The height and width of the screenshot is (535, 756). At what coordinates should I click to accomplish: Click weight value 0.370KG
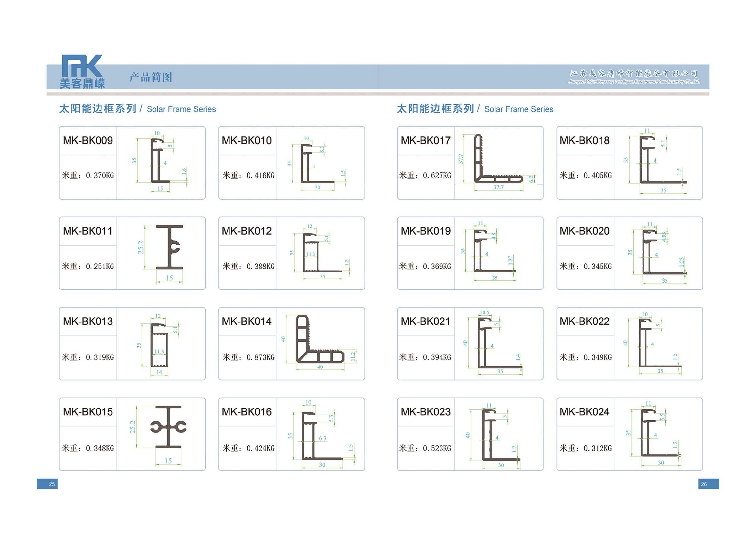pyautogui.click(x=100, y=176)
